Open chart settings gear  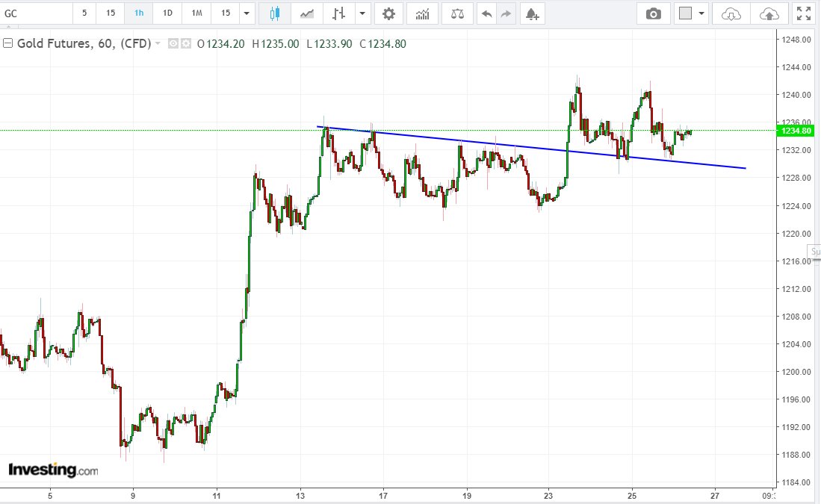[388, 13]
